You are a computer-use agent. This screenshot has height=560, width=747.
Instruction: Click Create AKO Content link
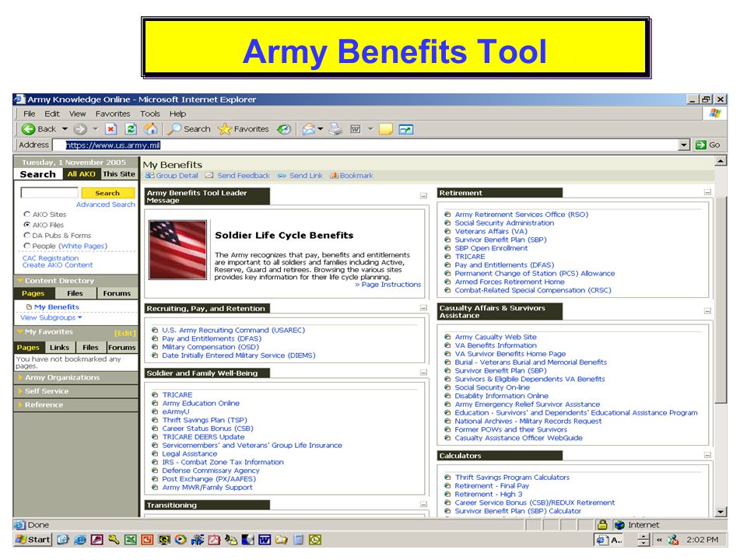(x=57, y=265)
